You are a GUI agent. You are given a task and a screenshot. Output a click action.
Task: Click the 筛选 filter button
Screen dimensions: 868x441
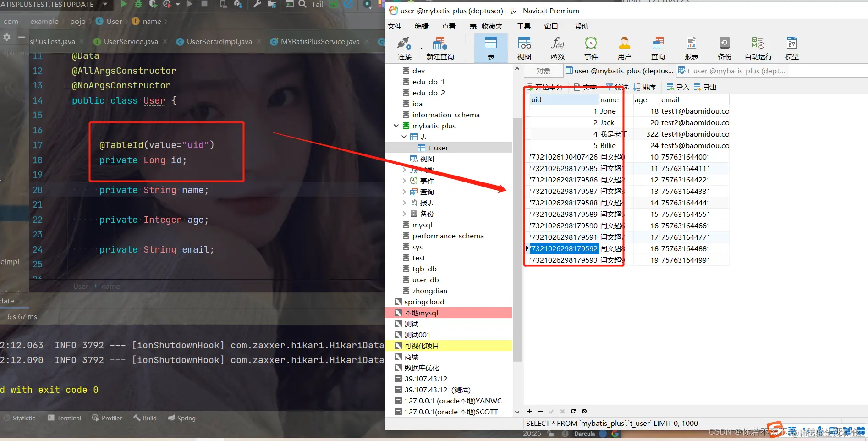click(618, 87)
